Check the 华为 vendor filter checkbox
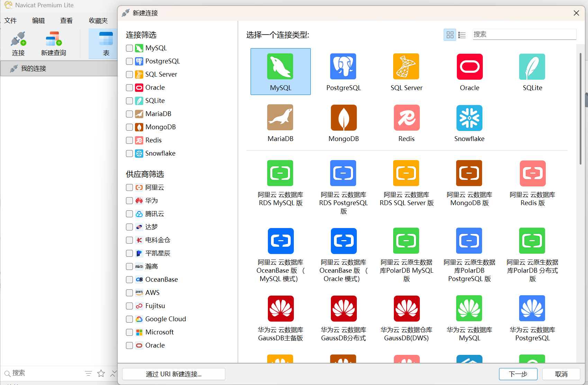The height and width of the screenshot is (385, 588). point(129,201)
